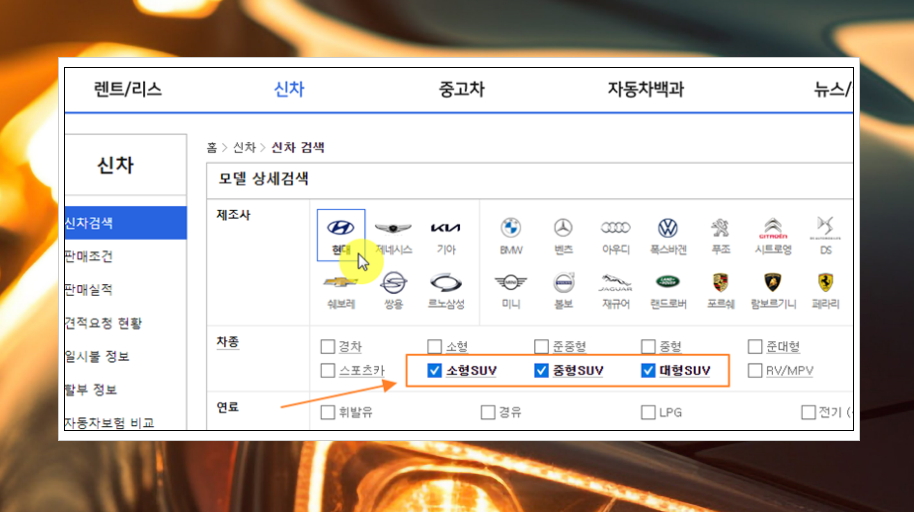Screen dimensions: 914x512
Task: Pick the Volvo logo
Action: 563,283
